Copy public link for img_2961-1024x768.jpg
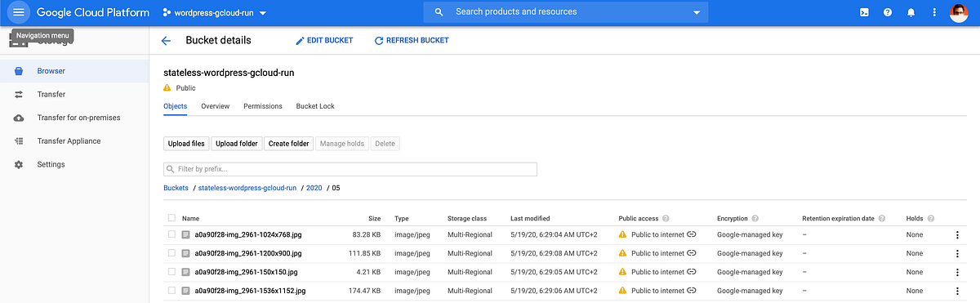The height and width of the screenshot is (303, 980). [692, 234]
